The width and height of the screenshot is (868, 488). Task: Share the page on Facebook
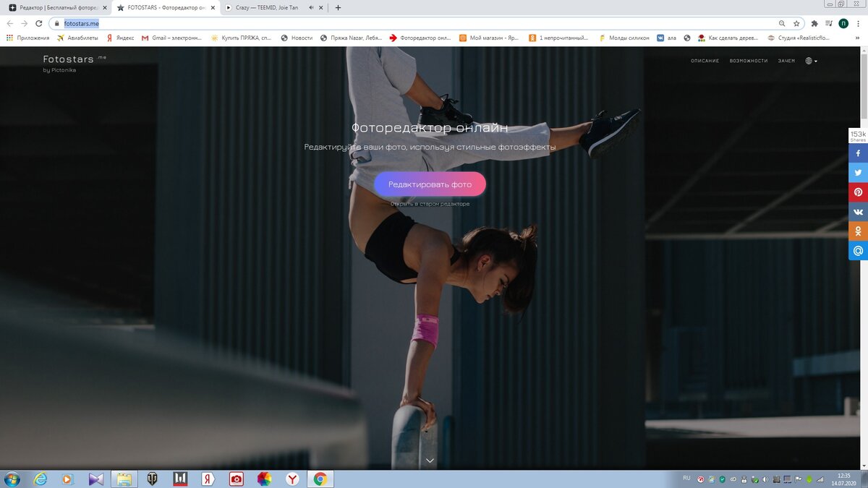[x=858, y=153]
